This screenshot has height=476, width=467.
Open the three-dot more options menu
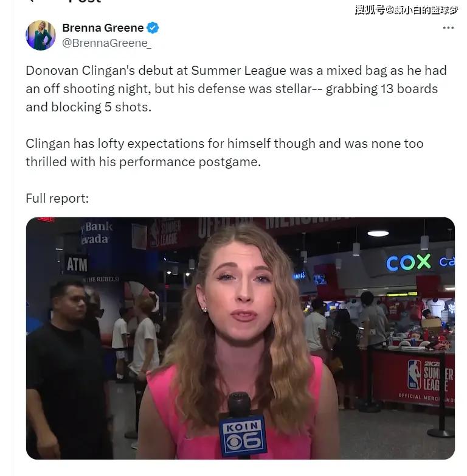coord(448,27)
